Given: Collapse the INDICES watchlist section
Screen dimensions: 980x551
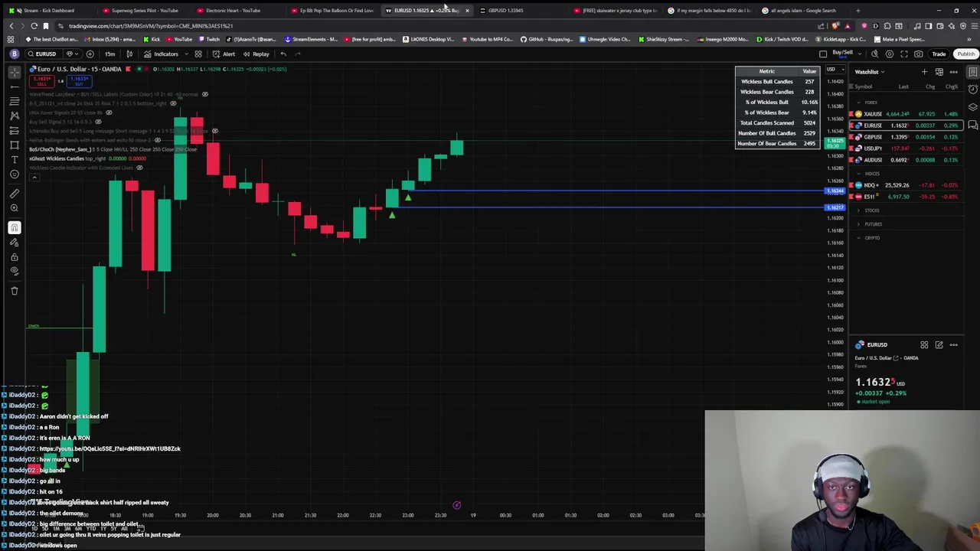Looking at the screenshot, I should tap(858, 174).
